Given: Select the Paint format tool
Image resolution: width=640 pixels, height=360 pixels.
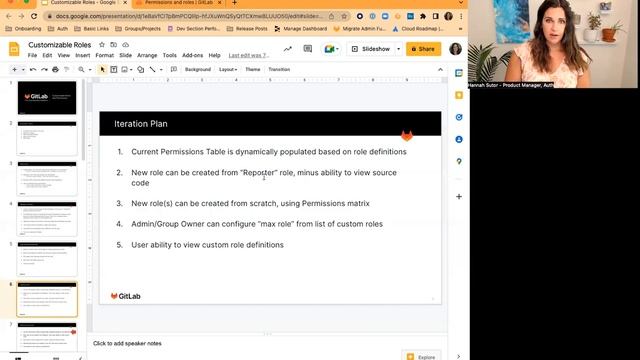Looking at the screenshot, I should [x=67, y=69].
